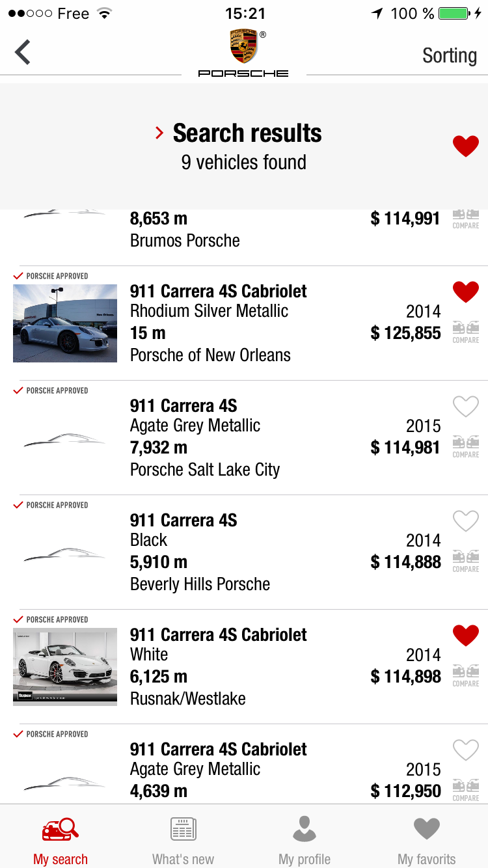The height and width of the screenshot is (868, 488).
Task: Expand the Search results chevron
Action: (x=159, y=133)
